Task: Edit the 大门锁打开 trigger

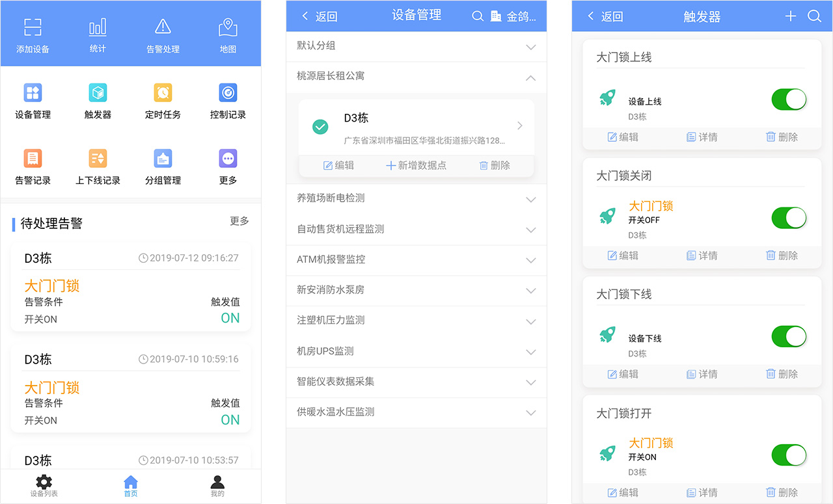Action: [x=623, y=492]
